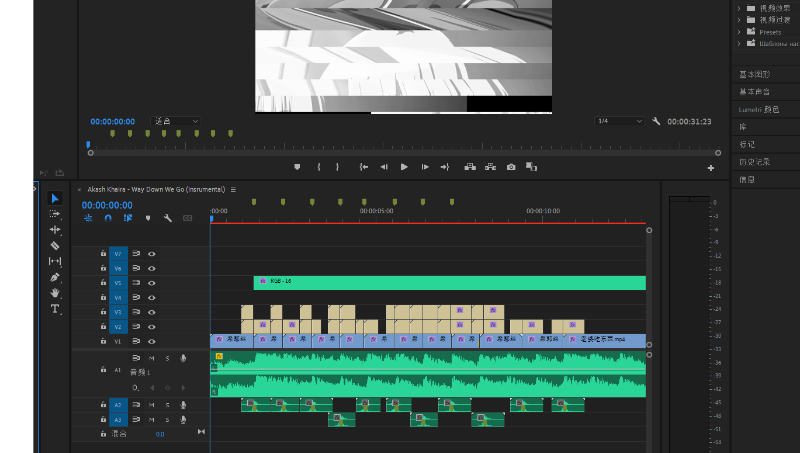Viewport: 800px width, 453px height.
Task: Toggle captions track button in timeline
Action: click(188, 218)
